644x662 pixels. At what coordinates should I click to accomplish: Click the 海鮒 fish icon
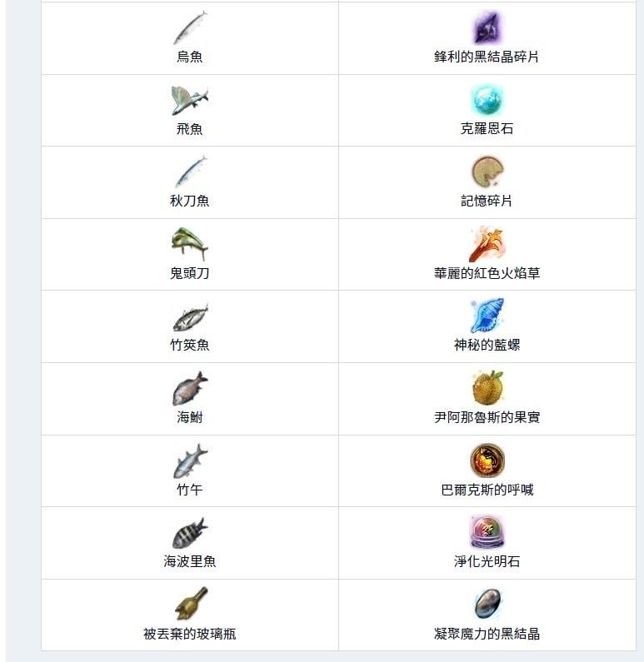pyautogui.click(x=190, y=389)
